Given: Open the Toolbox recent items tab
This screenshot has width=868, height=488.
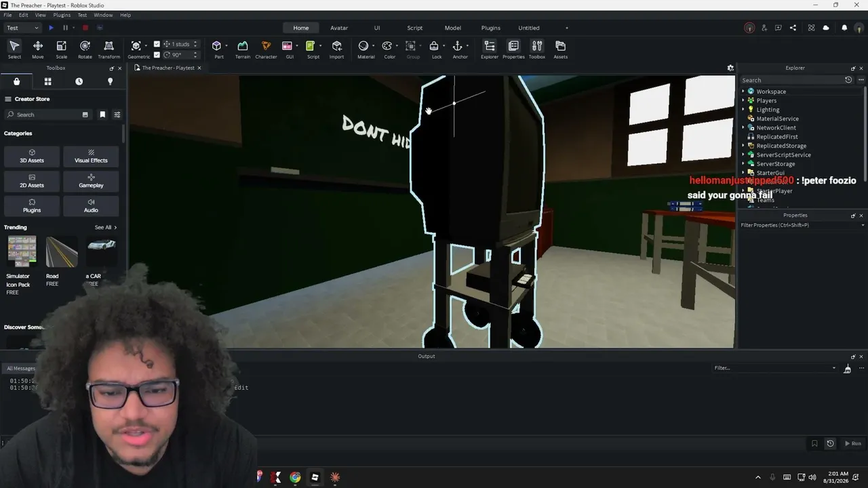Looking at the screenshot, I should [x=79, y=81].
